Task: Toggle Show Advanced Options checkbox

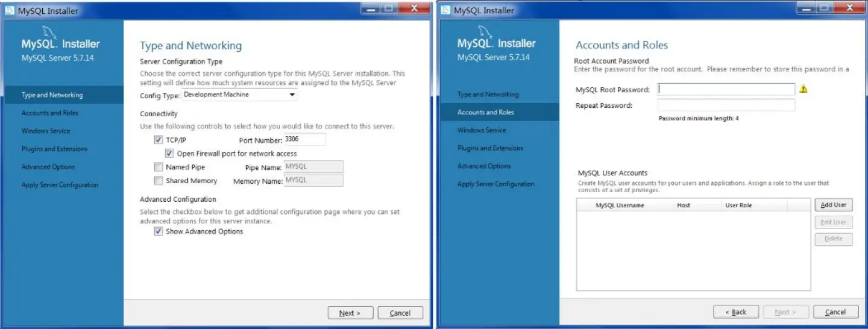Action: pos(159,231)
